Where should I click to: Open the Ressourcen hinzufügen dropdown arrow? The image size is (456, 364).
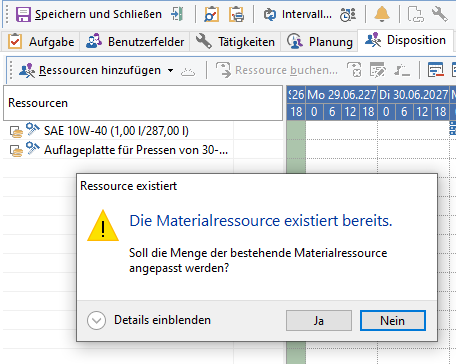tap(170, 70)
